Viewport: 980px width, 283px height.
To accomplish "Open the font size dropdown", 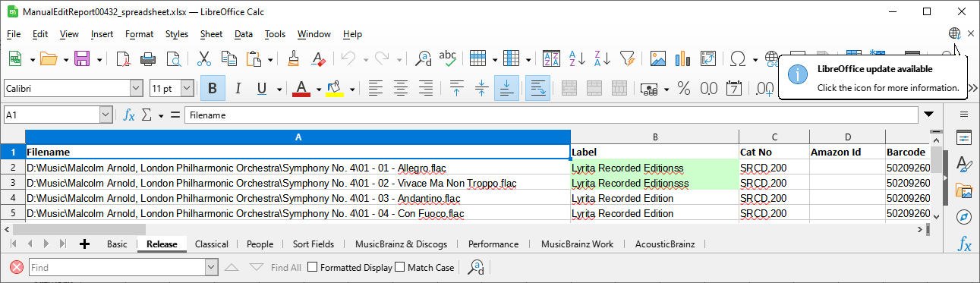I will 187,89.
